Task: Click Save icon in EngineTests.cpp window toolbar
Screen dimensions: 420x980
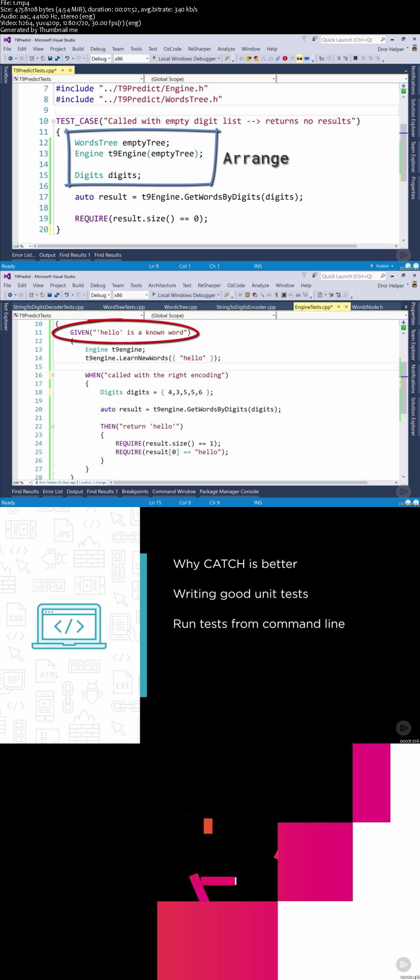Action: click(50, 295)
